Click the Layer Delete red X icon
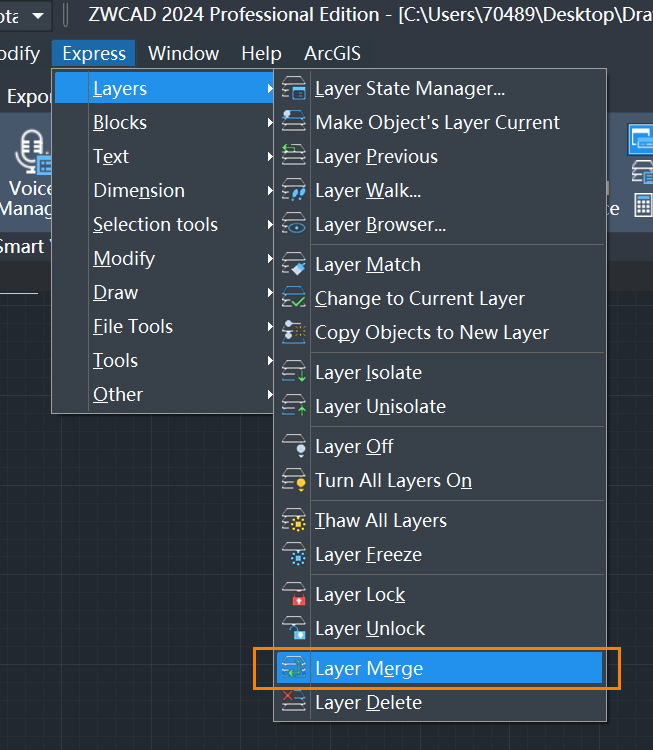Viewport: 653px width, 750px height. pyautogui.click(x=293, y=702)
